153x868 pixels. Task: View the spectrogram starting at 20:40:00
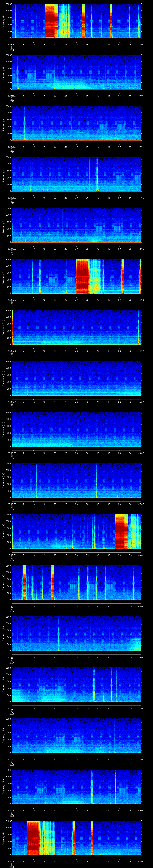(77, 174)
